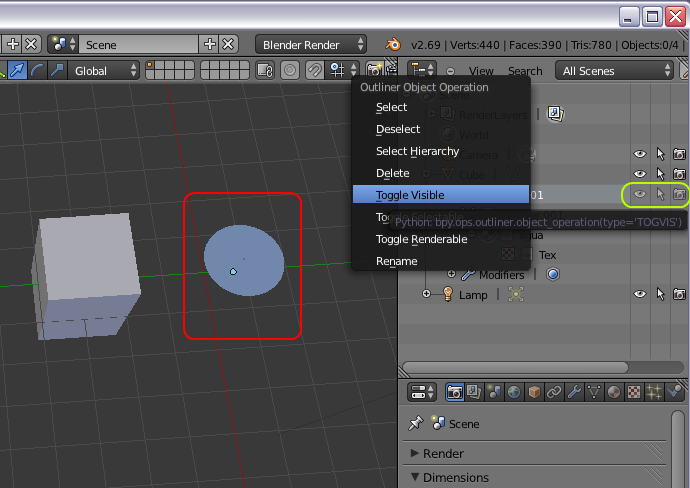Toggle visibility eye for Lamp row

coord(640,294)
